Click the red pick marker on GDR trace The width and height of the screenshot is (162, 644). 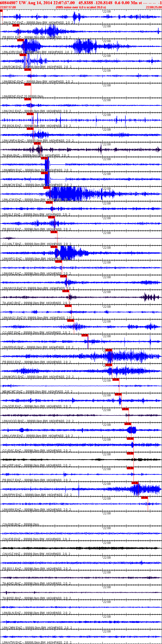tap(118, 394)
